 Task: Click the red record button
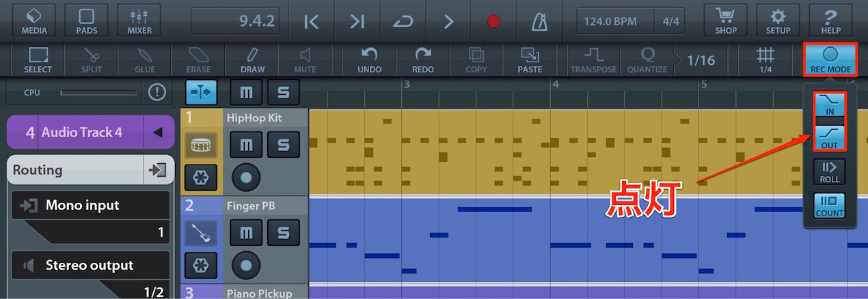pyautogui.click(x=494, y=21)
